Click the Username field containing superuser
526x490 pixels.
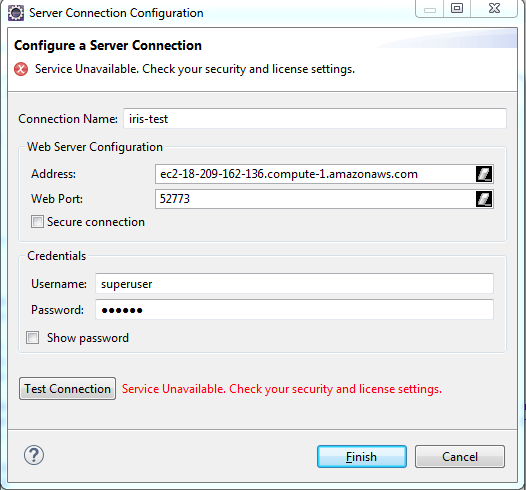[294, 284]
